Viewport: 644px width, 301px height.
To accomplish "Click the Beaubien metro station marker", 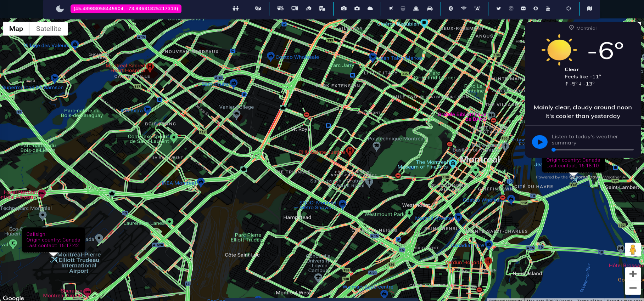I will [424, 23].
